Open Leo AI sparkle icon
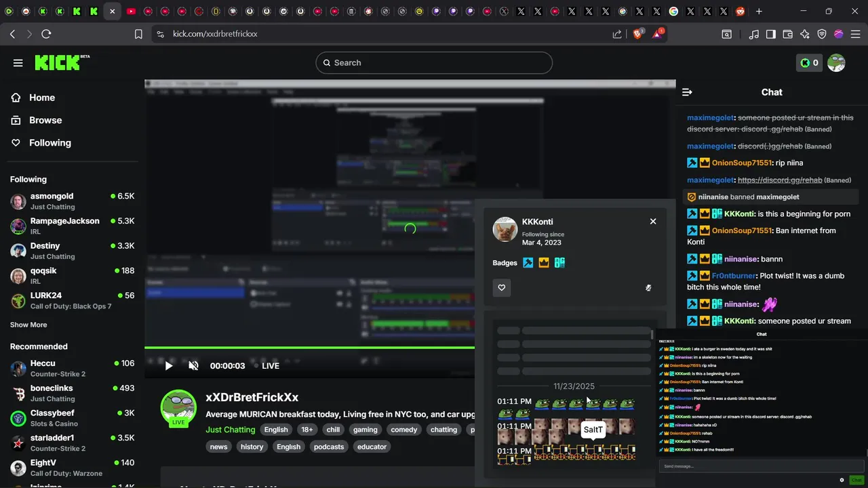868x488 pixels. tap(805, 34)
